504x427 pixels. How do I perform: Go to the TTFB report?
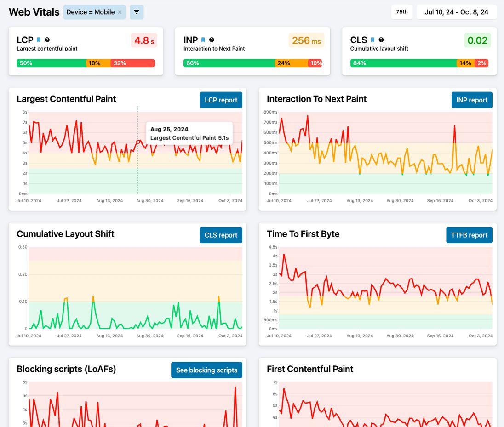click(x=469, y=235)
